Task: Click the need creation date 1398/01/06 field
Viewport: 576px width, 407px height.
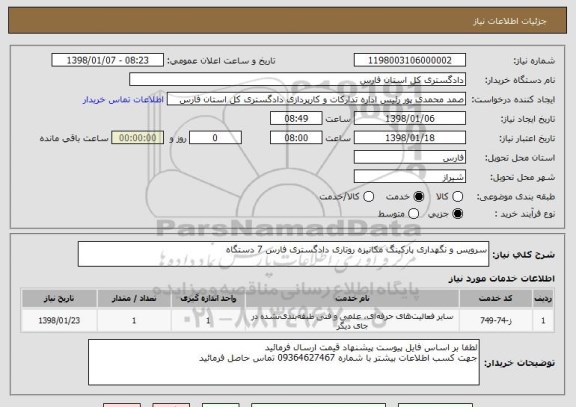Action: tap(410, 119)
